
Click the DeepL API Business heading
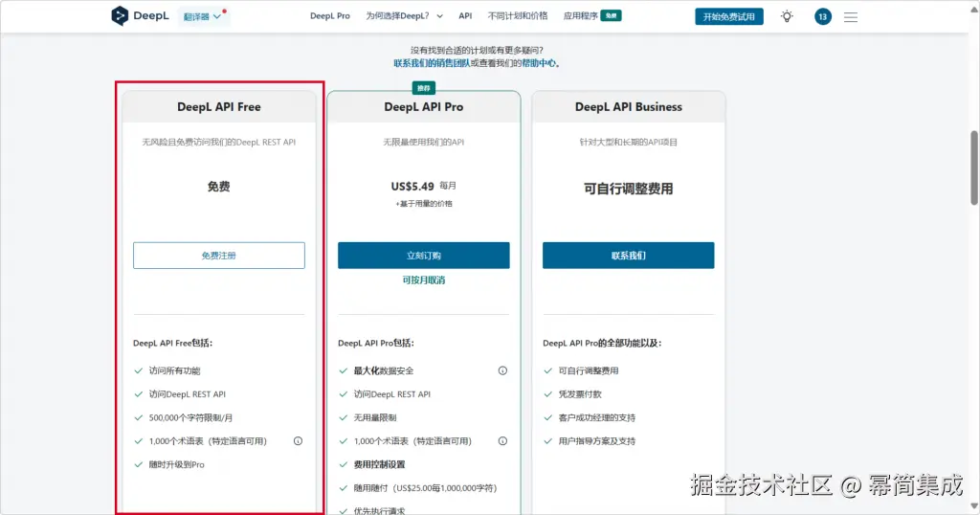point(628,107)
